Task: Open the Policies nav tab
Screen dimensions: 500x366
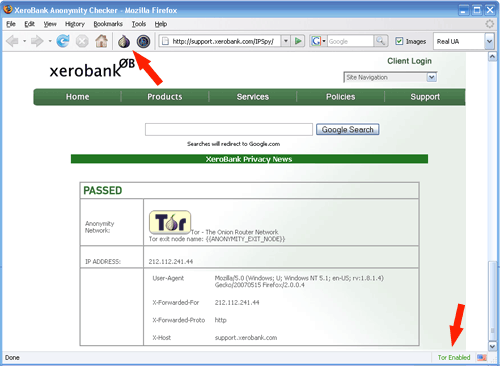Action: pos(340,97)
